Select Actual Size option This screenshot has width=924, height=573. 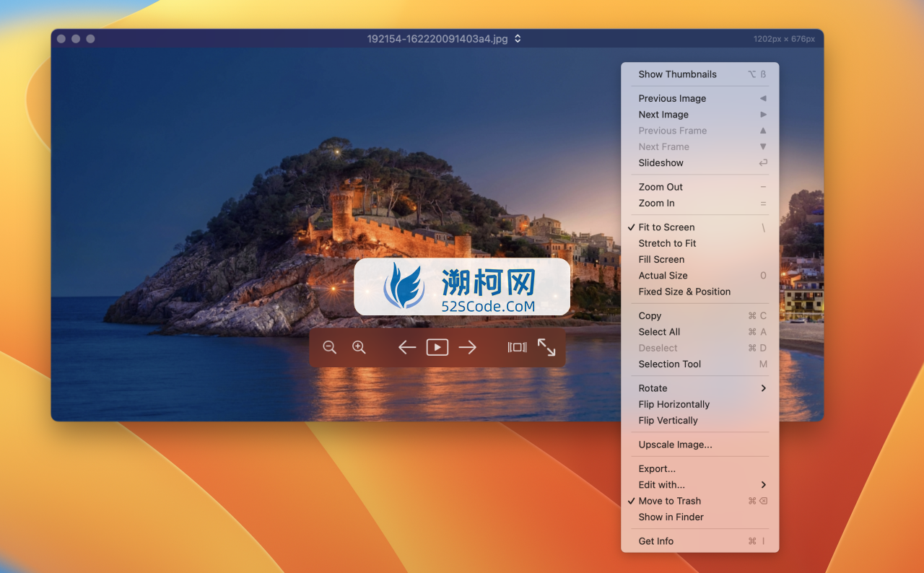tap(700, 276)
